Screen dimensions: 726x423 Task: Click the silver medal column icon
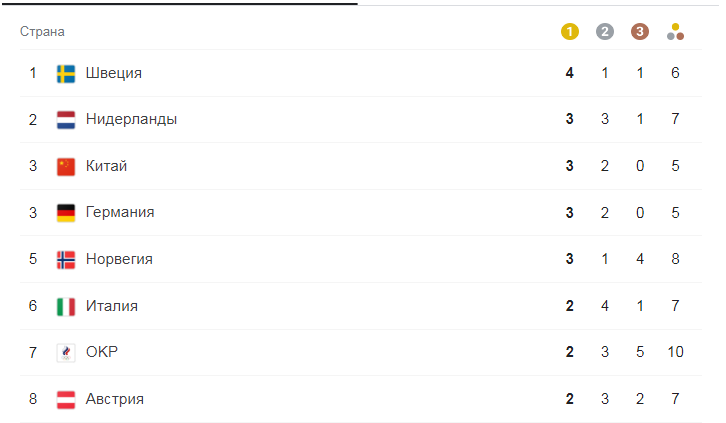pyautogui.click(x=605, y=31)
